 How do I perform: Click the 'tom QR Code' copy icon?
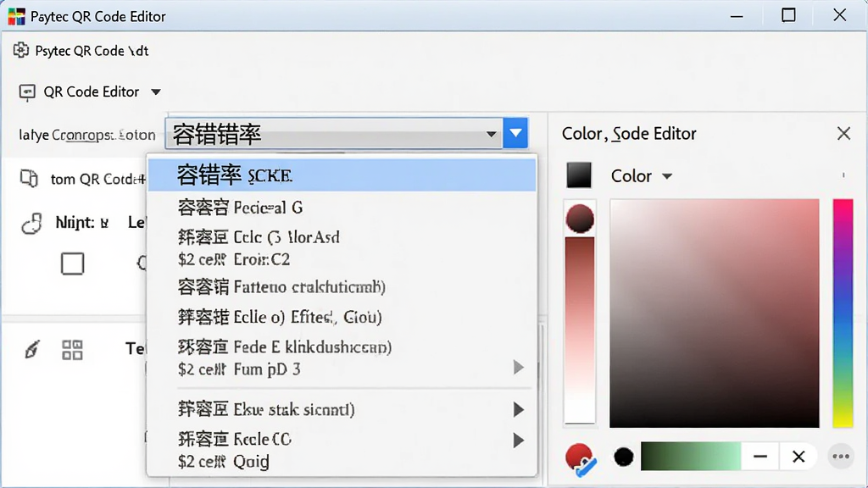pos(29,178)
